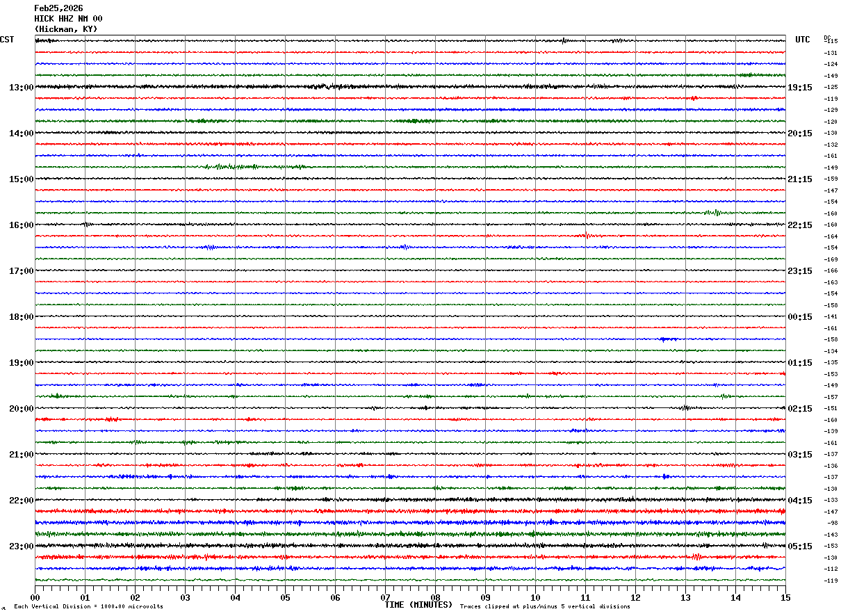Click the 21:15 UTC time label
The width and height of the screenshot is (841, 616).
(x=799, y=179)
